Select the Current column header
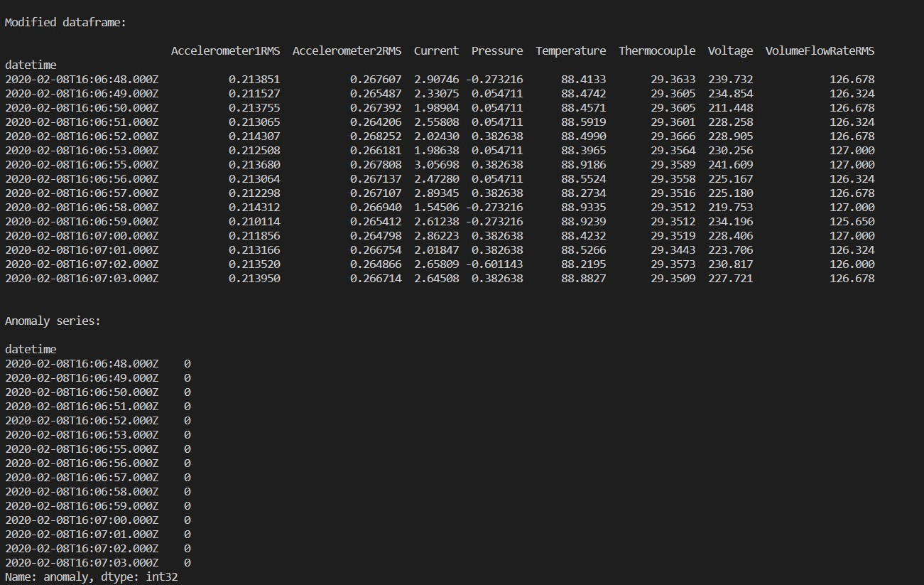The image size is (924, 585). 436,50
